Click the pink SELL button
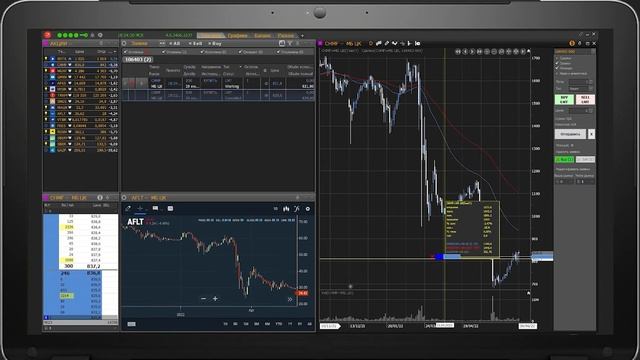The width and height of the screenshot is (640, 360). (585, 100)
